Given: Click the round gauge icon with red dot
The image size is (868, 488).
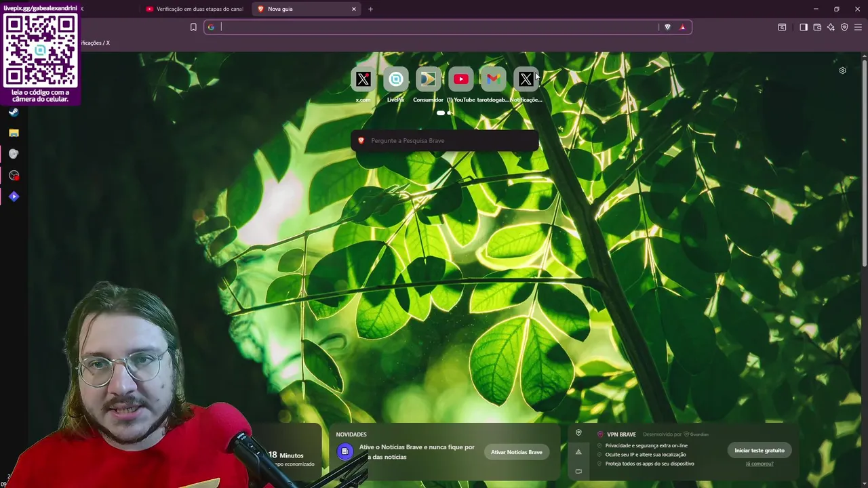Looking at the screenshot, I should pyautogui.click(x=14, y=176).
